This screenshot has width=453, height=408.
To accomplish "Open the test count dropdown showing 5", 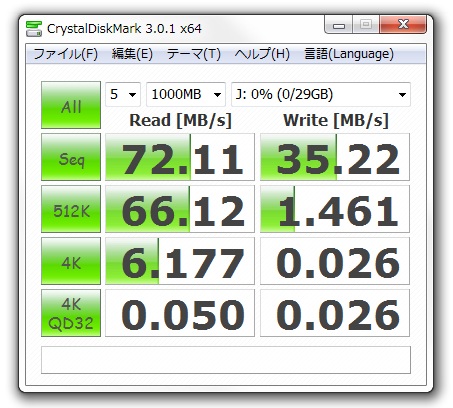I will (123, 95).
